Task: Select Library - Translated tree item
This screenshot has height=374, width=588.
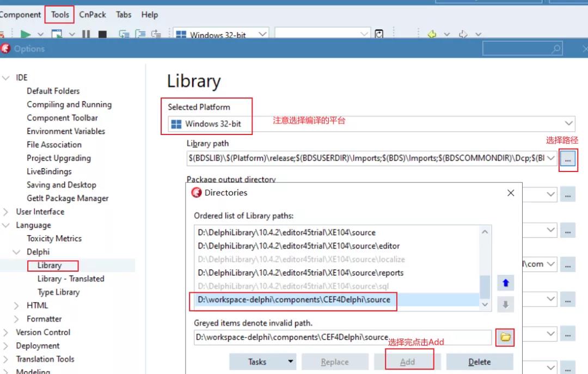Action: pyautogui.click(x=71, y=279)
